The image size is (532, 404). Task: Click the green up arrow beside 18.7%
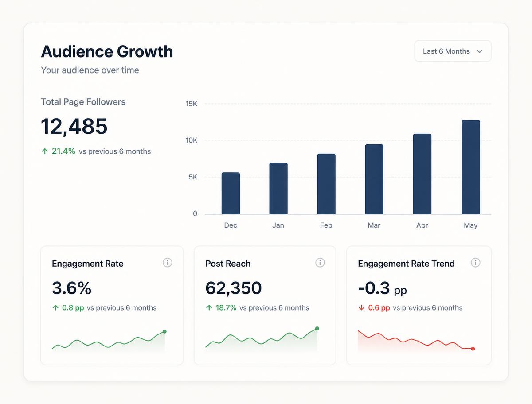(x=209, y=308)
